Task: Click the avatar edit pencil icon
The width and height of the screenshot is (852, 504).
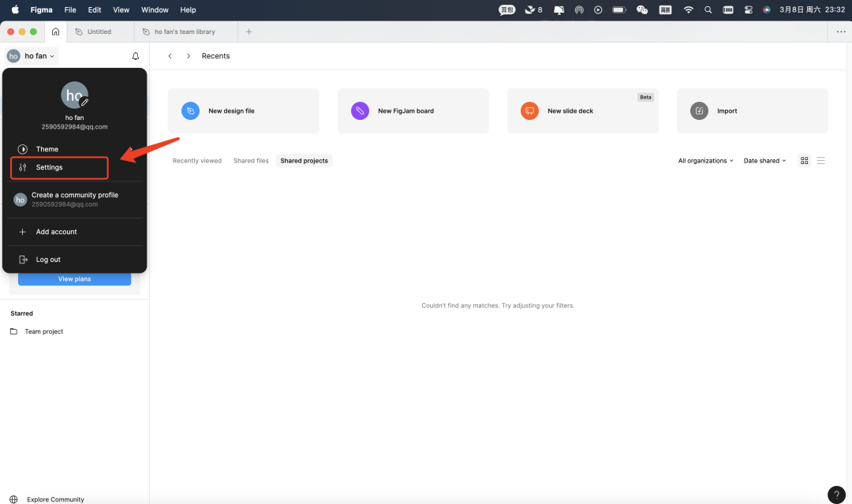Action: 84,103
